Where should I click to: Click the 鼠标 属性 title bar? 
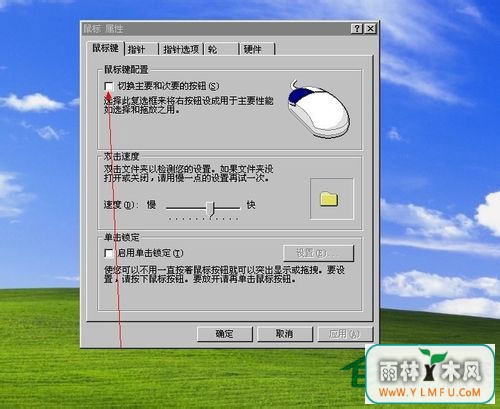tap(217, 29)
